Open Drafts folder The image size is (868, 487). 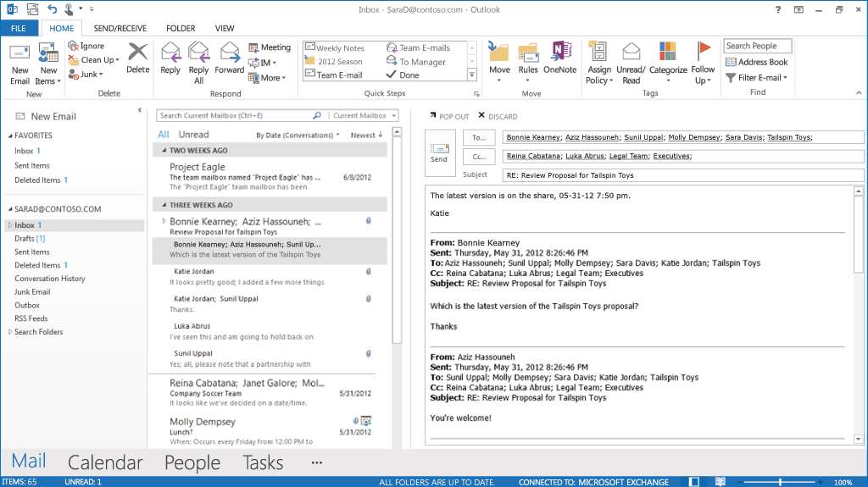coord(30,239)
